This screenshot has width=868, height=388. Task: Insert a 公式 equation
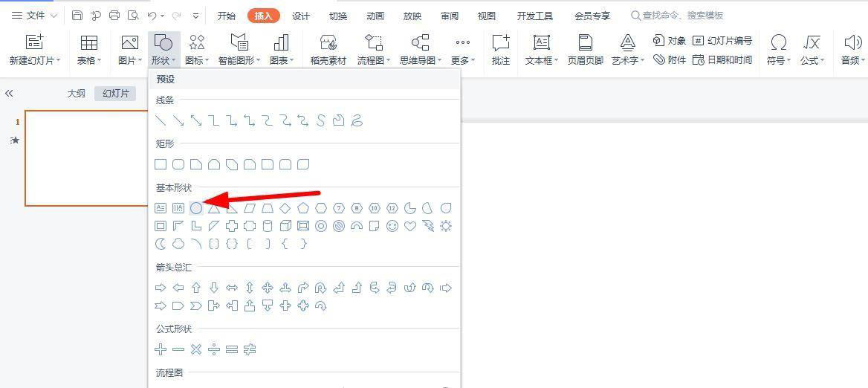812,49
